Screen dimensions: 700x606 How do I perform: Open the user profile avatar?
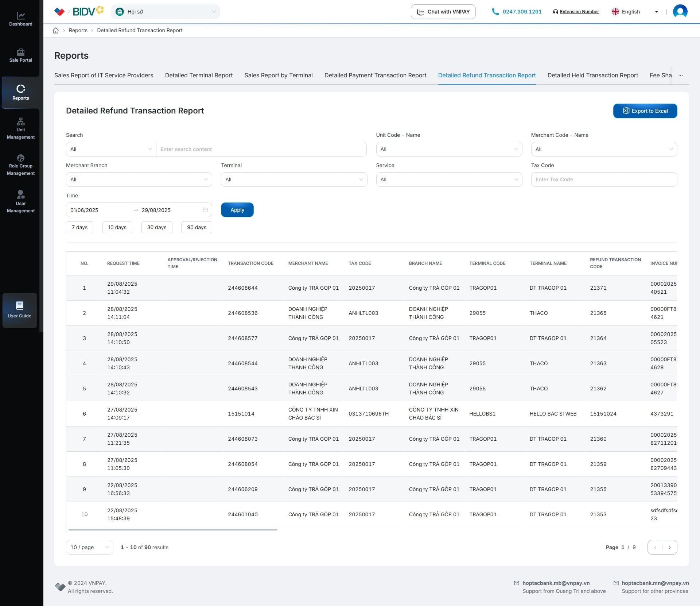pyautogui.click(x=680, y=11)
